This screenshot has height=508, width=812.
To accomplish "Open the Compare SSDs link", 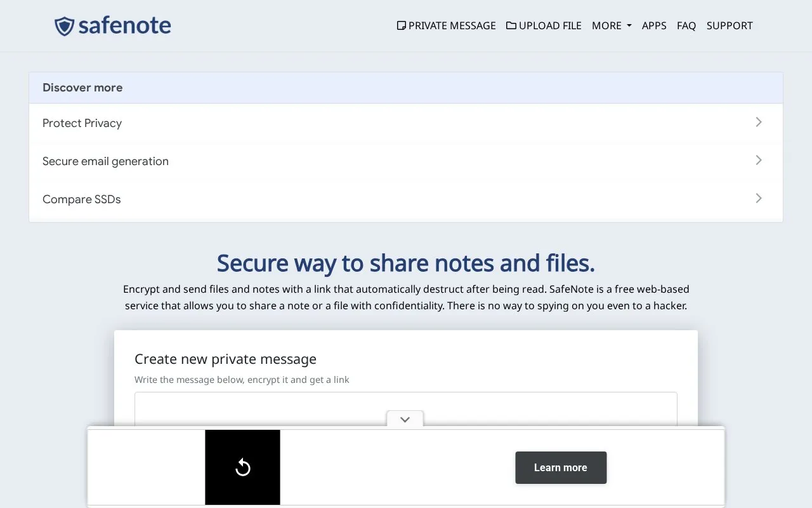I will (x=406, y=199).
